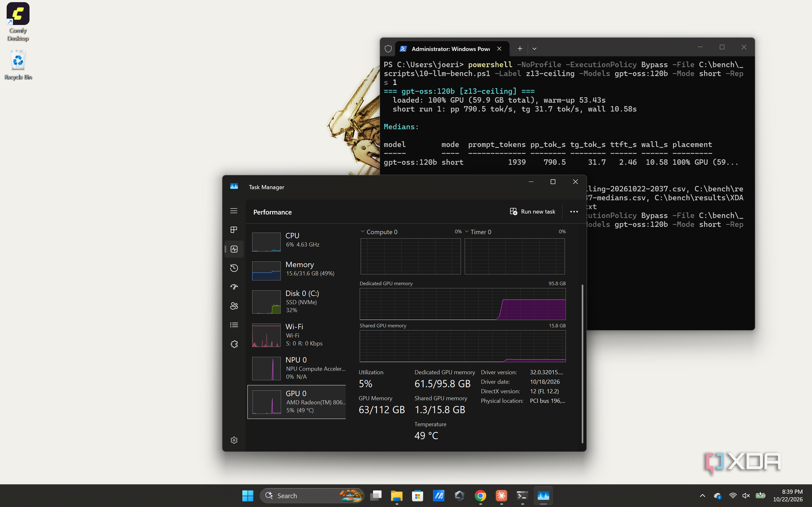Open Comfy Desktop shortcut icon
Screen dimensions: 812x507
pyautogui.click(x=18, y=22)
